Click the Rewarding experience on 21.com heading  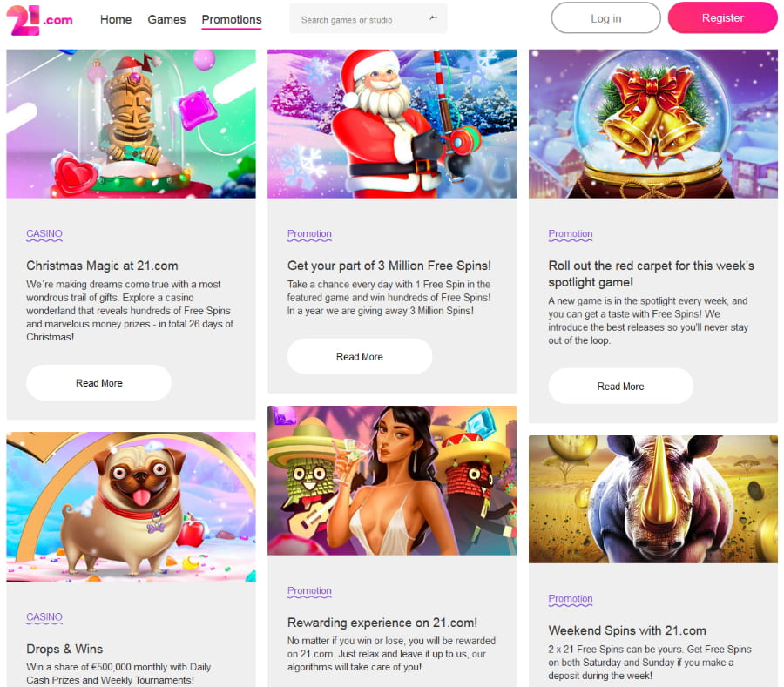[382, 623]
